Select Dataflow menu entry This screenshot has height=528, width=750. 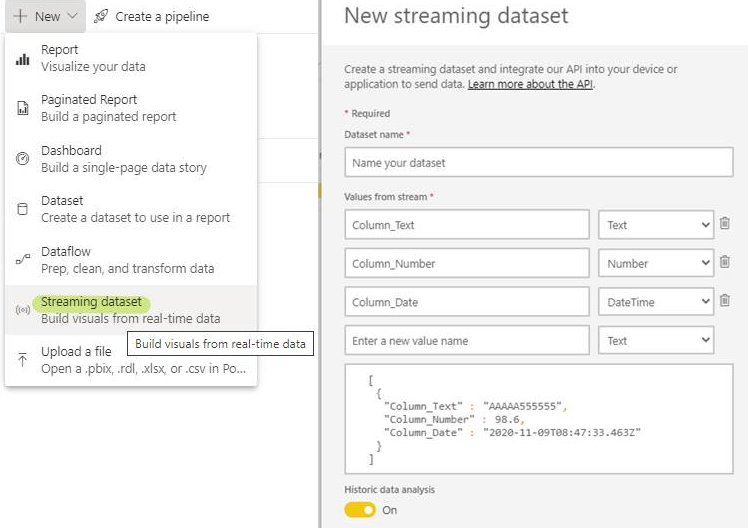point(131,260)
